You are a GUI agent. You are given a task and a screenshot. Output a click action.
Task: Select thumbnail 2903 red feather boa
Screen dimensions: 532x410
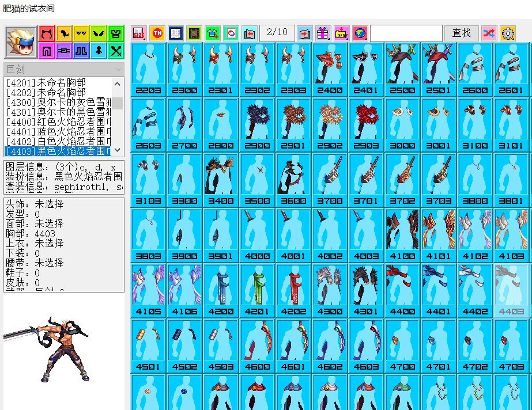366,125
